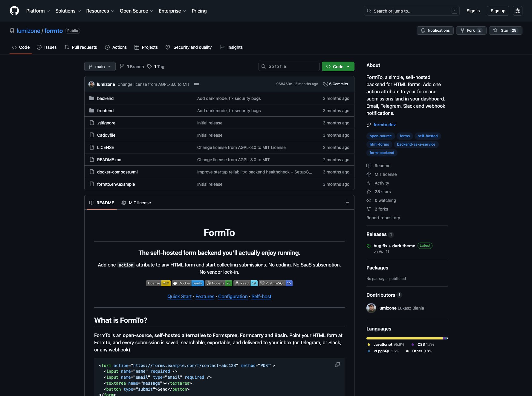Expand commit message ellipsis icon
Screen dimensions: 532x396
[x=197, y=84]
